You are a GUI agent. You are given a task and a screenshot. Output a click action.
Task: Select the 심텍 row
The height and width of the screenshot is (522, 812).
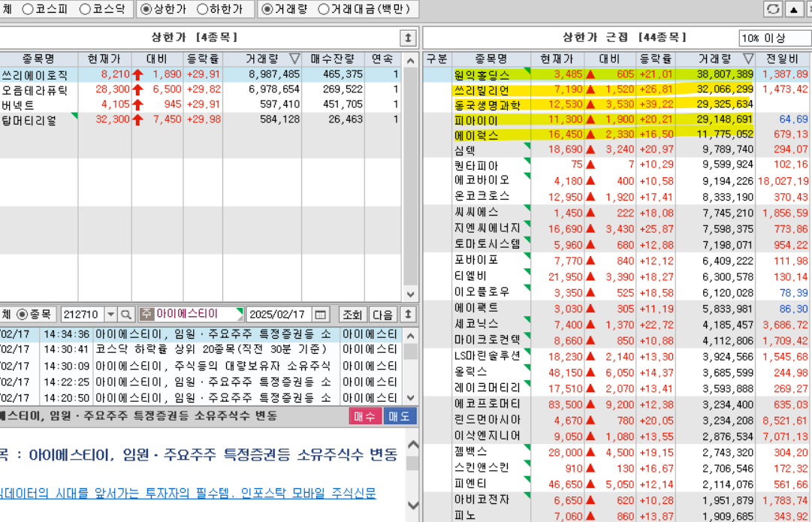tap(617, 150)
